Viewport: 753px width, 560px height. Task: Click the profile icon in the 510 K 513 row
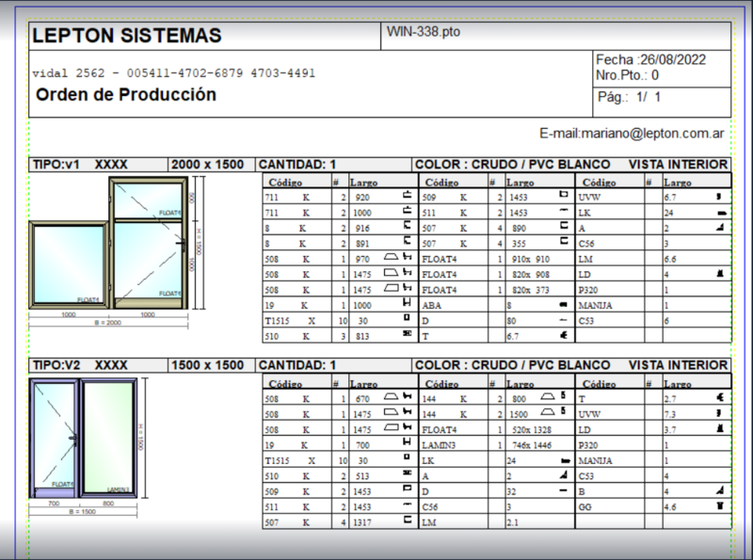click(407, 472)
